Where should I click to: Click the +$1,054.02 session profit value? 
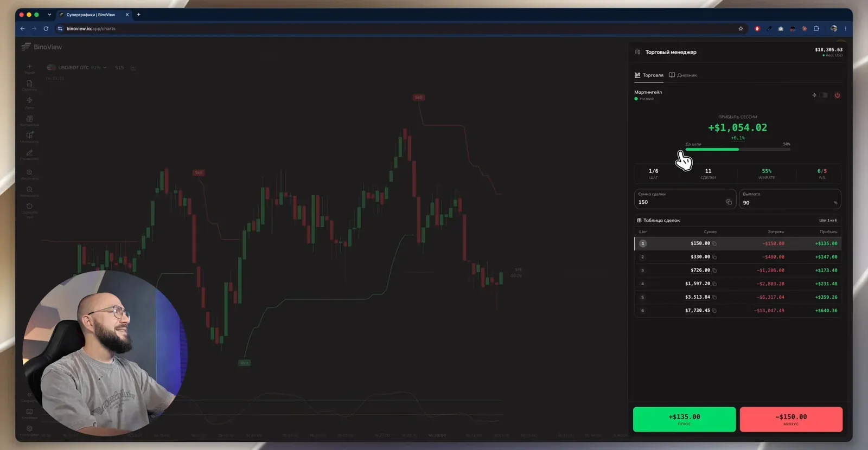[x=738, y=127]
